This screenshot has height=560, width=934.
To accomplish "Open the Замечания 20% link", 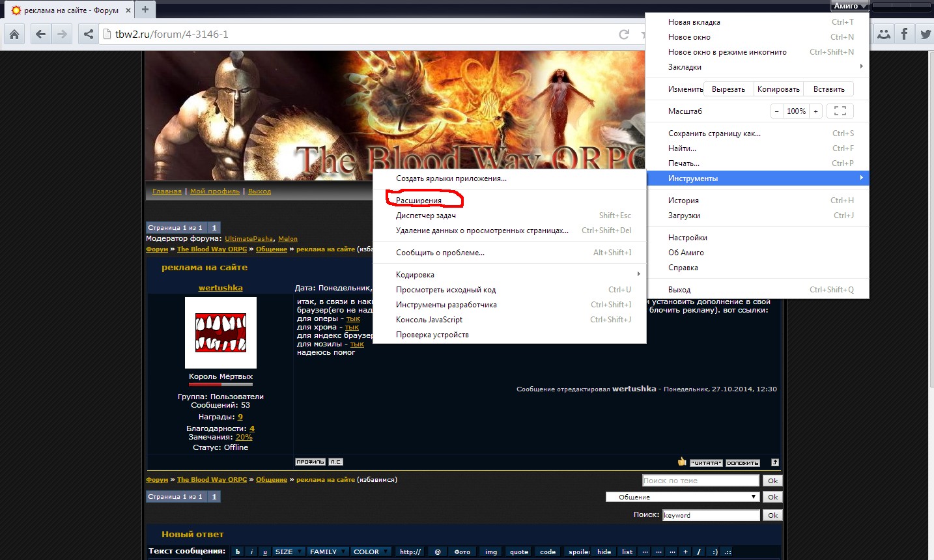I will click(244, 438).
